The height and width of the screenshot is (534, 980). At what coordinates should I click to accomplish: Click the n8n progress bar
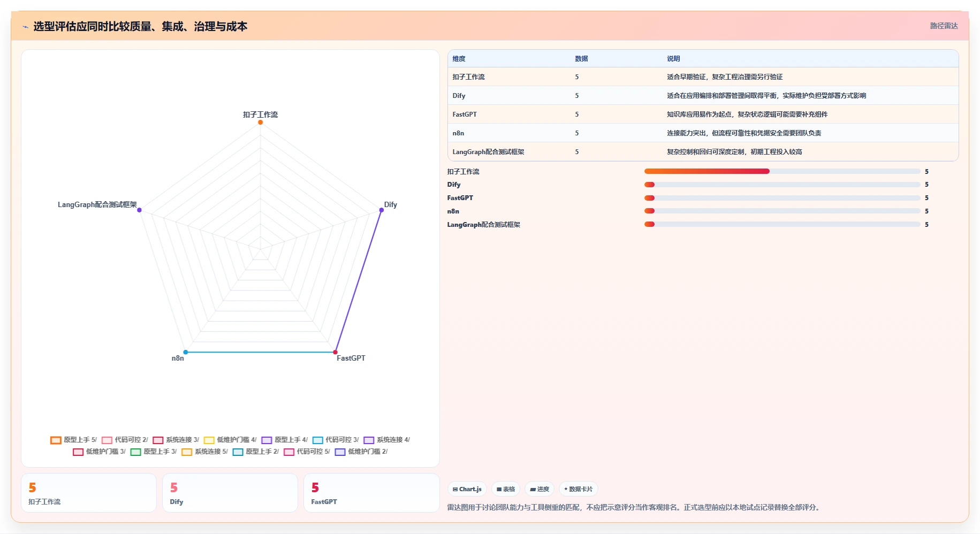coord(782,211)
